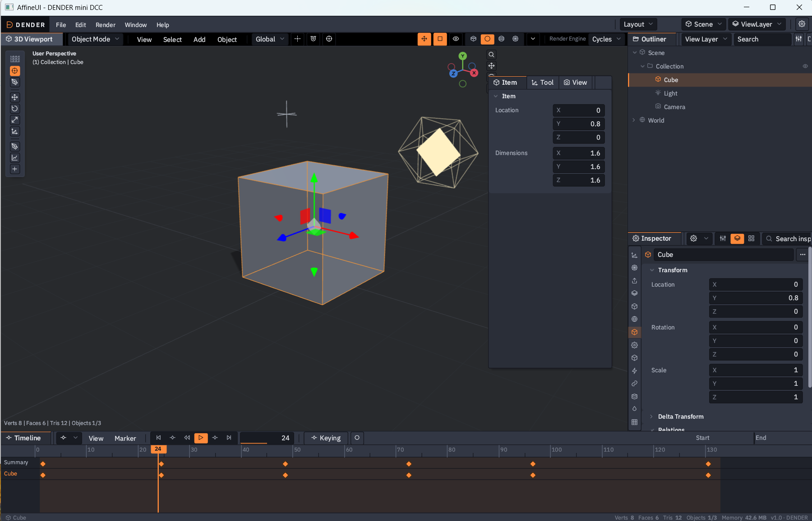Click the viewport pan navigation icon
Image resolution: width=812 pixels, height=521 pixels.
(x=491, y=66)
